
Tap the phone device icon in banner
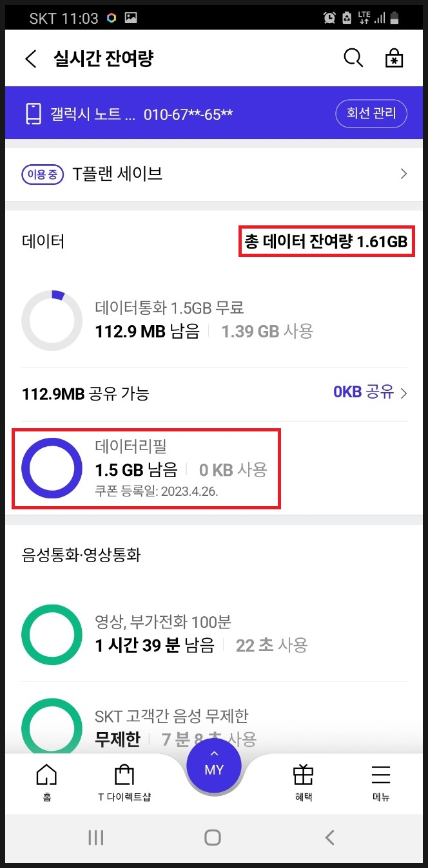34,115
